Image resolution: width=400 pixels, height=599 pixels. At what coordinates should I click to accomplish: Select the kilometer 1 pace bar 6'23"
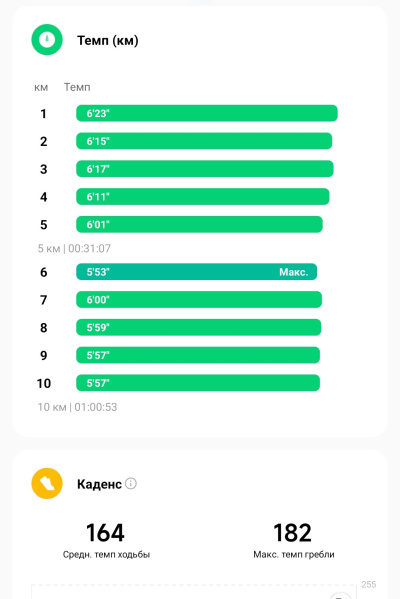click(207, 113)
